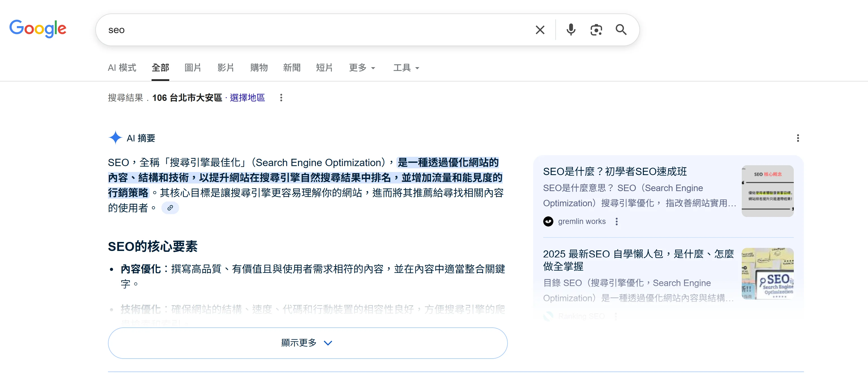Clear the search box with X icon
868x385 pixels.
(540, 30)
